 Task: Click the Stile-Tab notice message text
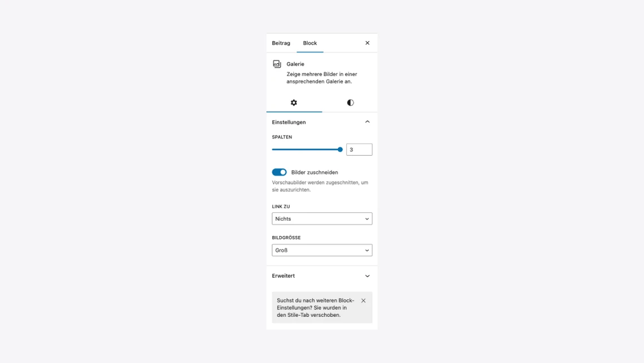(315, 308)
